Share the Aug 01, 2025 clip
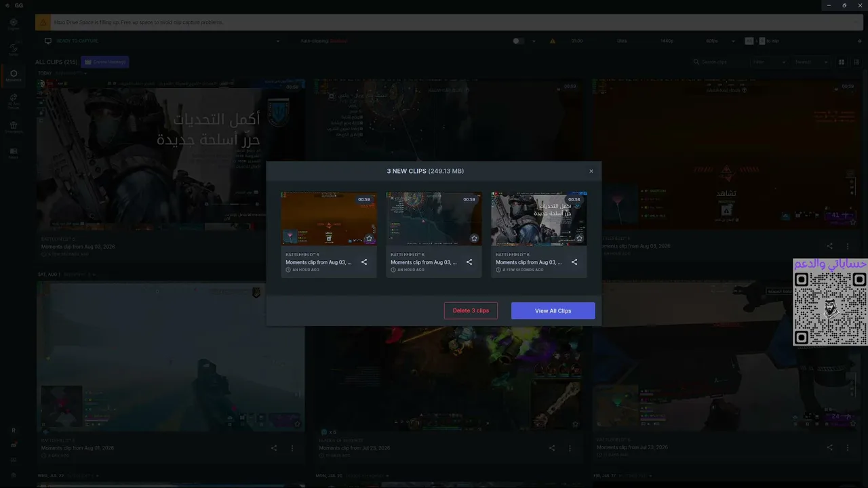Image resolution: width=868 pixels, height=488 pixels. (274, 448)
